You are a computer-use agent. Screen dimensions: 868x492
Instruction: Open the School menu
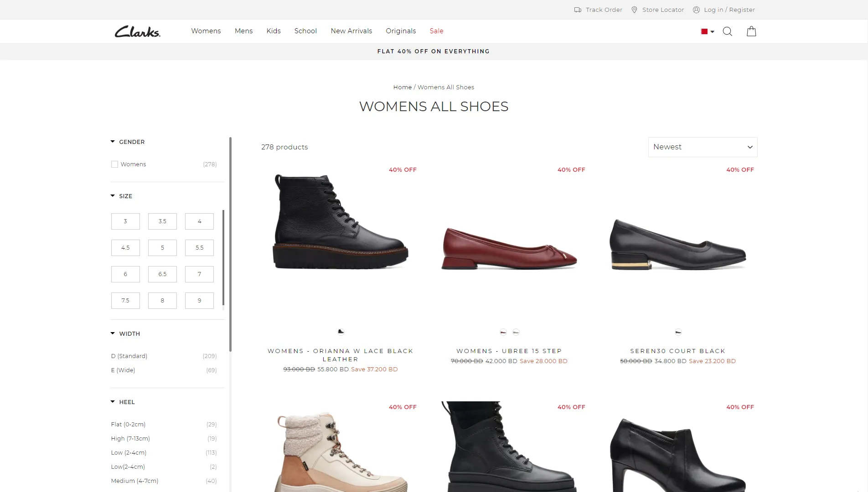pyautogui.click(x=305, y=31)
